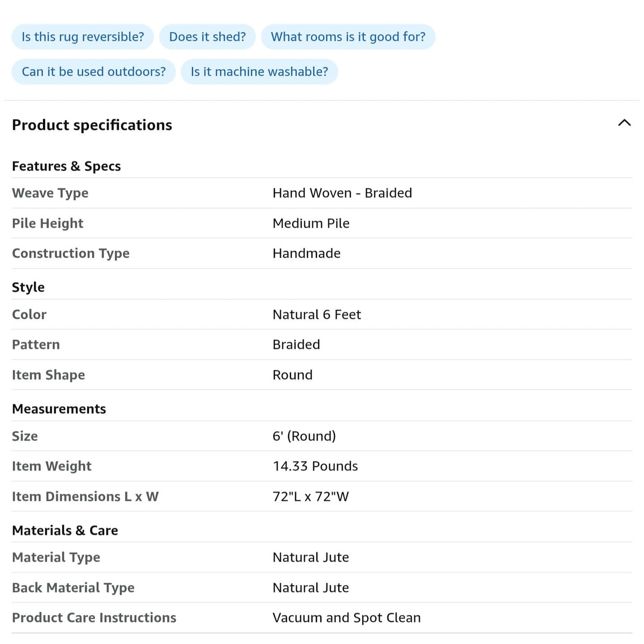644x644 pixels.
Task: Click the 'Material Type' label
Action: tap(56, 558)
